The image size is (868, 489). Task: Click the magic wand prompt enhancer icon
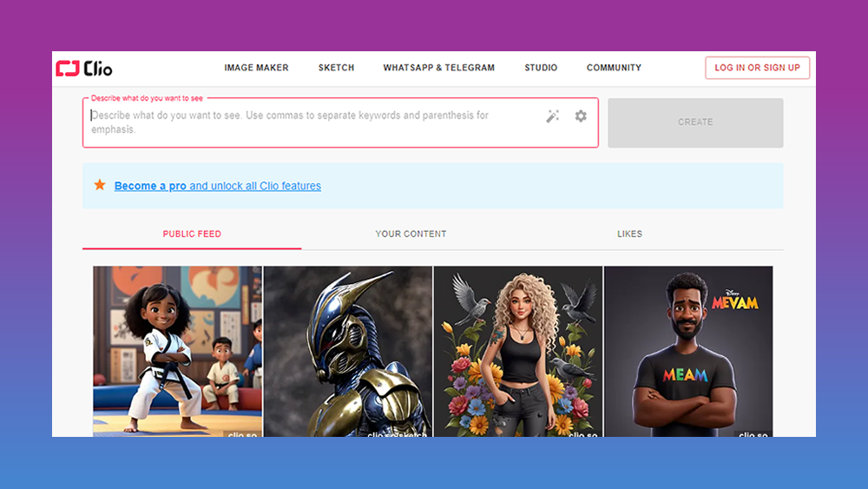click(552, 116)
